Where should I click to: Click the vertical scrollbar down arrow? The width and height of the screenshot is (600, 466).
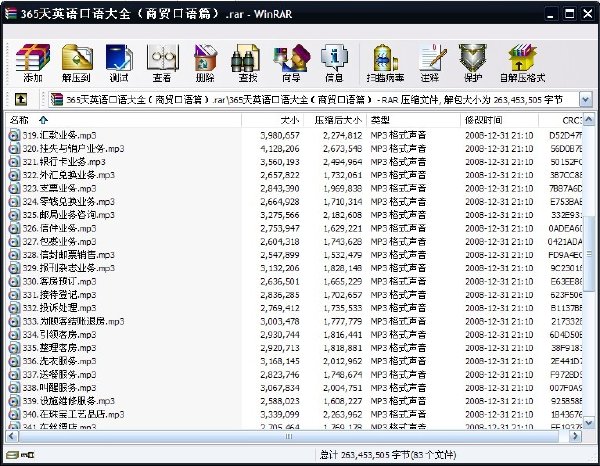(x=589, y=422)
